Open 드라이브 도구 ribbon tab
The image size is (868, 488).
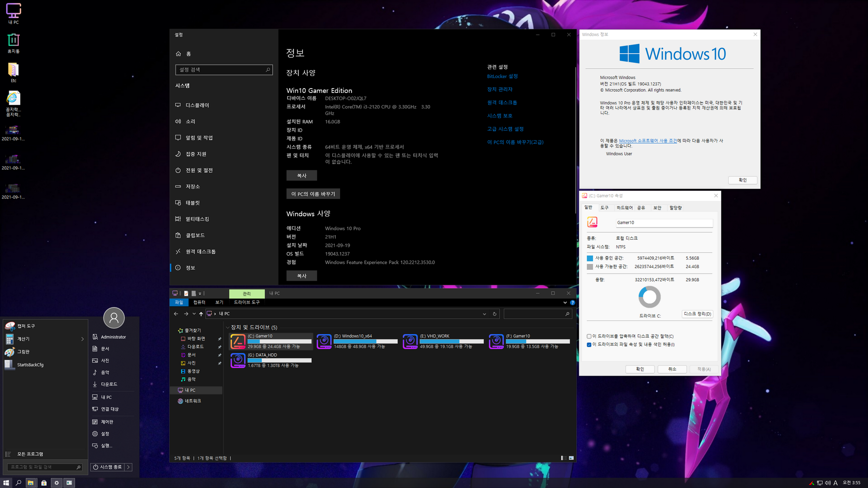click(247, 302)
